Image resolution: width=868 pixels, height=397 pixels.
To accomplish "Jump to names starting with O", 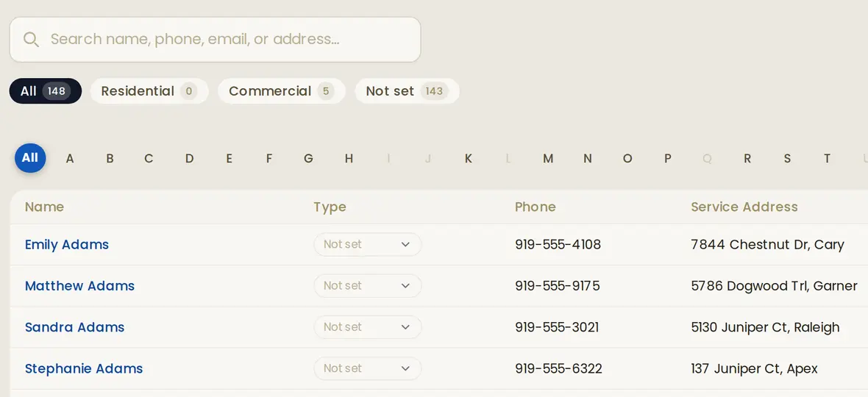I will (x=627, y=159).
